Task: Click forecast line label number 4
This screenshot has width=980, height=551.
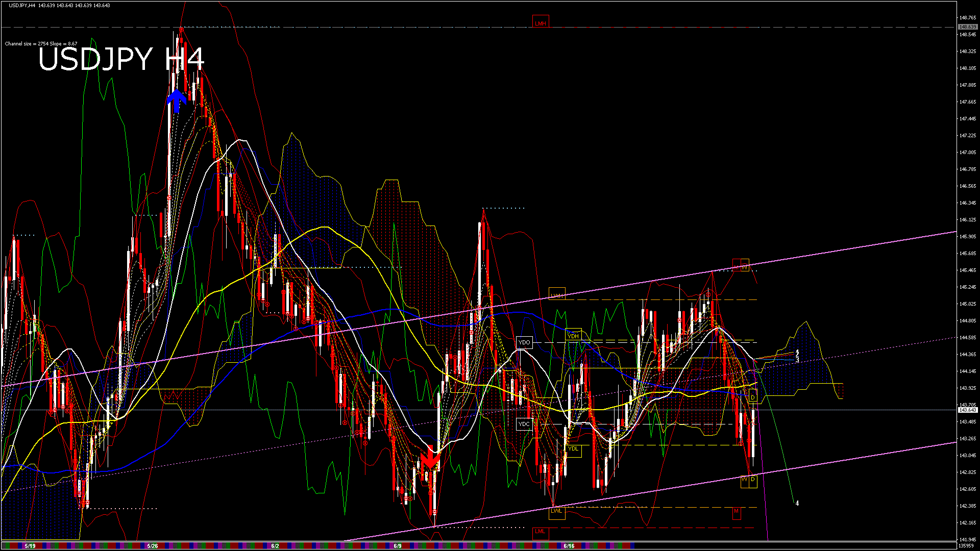Action: pyautogui.click(x=797, y=504)
